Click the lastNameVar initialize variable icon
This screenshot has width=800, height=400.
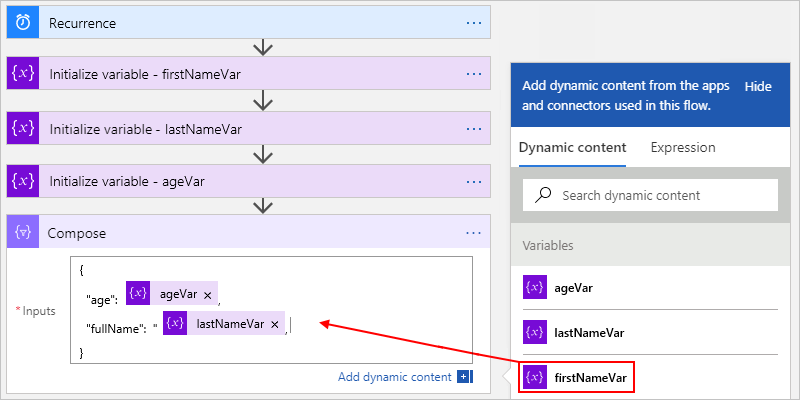[x=23, y=128]
